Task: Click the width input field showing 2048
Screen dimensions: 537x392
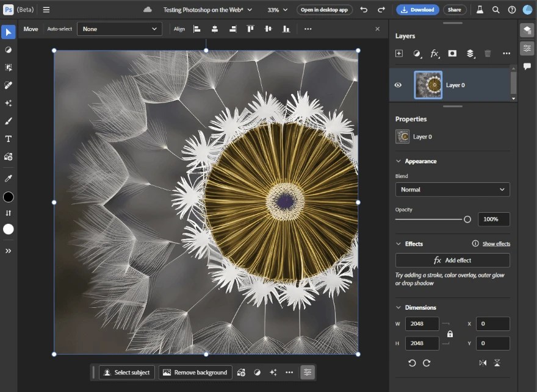Action: 422,324
